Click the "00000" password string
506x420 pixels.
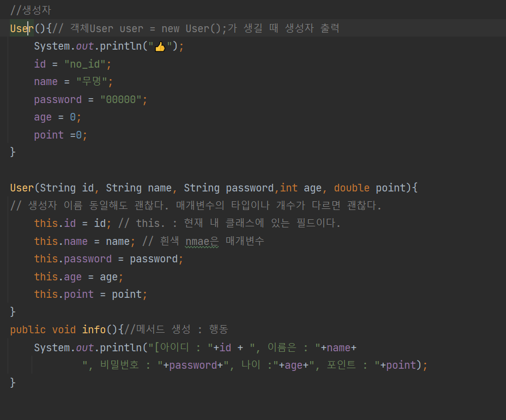click(121, 99)
